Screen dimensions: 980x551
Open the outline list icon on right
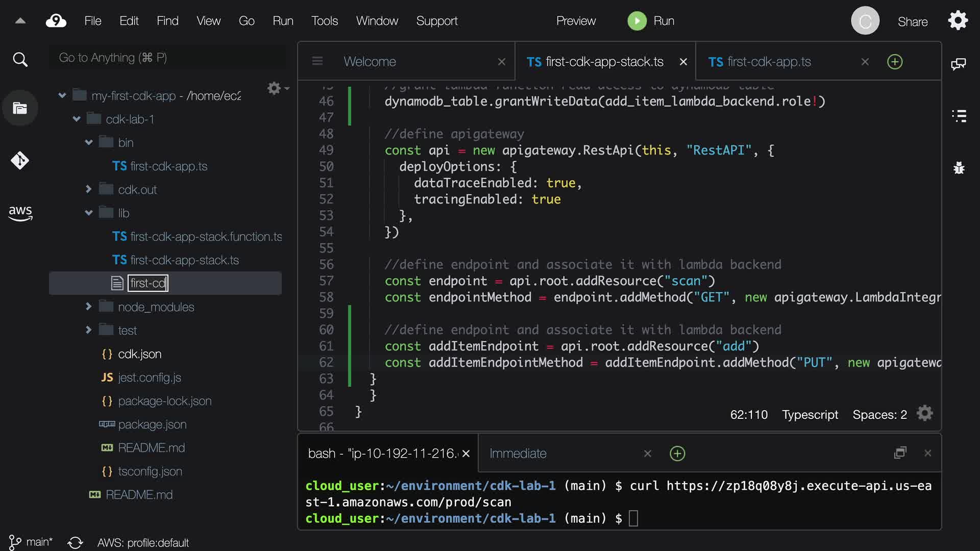(x=959, y=116)
